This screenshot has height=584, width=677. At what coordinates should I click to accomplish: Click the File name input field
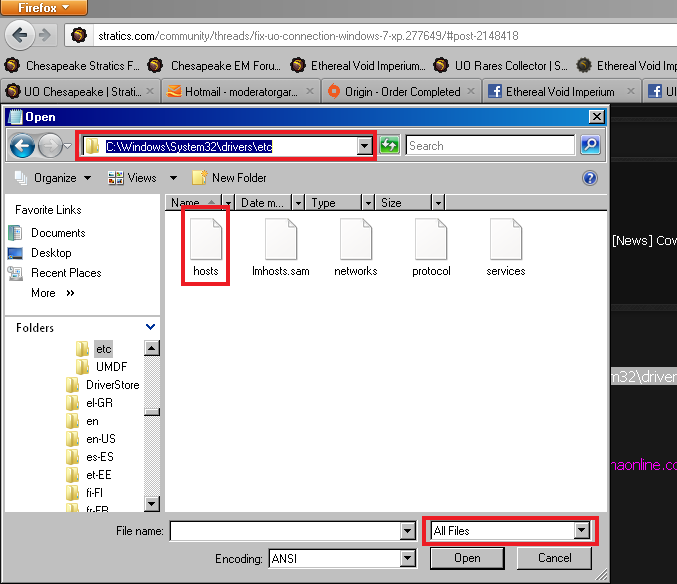[286, 531]
